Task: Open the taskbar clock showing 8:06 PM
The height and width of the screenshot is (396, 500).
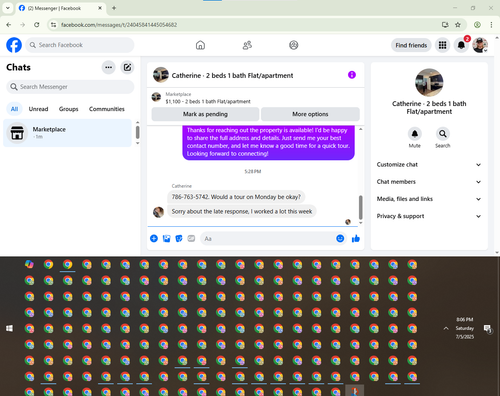Action: (x=465, y=328)
